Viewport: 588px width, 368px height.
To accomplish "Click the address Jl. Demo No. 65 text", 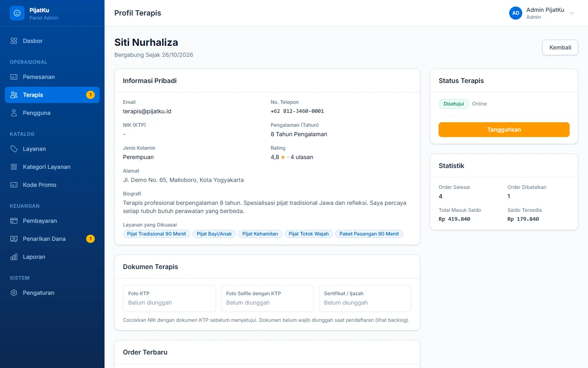I will 183,180.
